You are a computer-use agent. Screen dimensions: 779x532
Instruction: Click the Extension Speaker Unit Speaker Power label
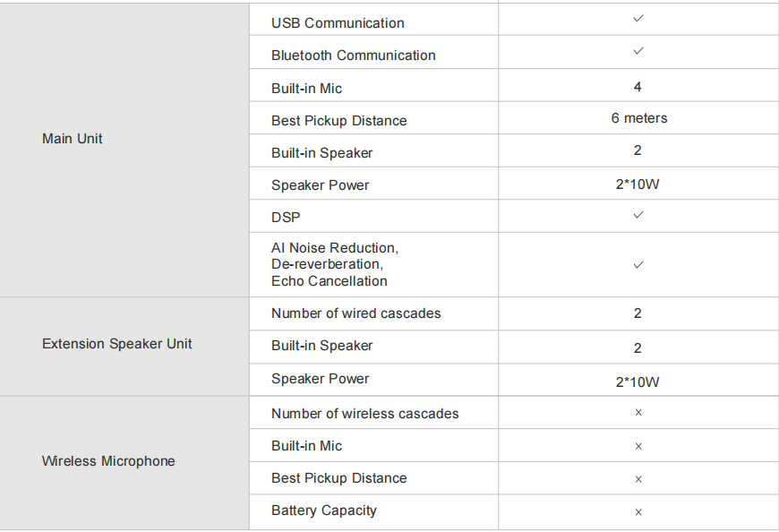tap(320, 379)
